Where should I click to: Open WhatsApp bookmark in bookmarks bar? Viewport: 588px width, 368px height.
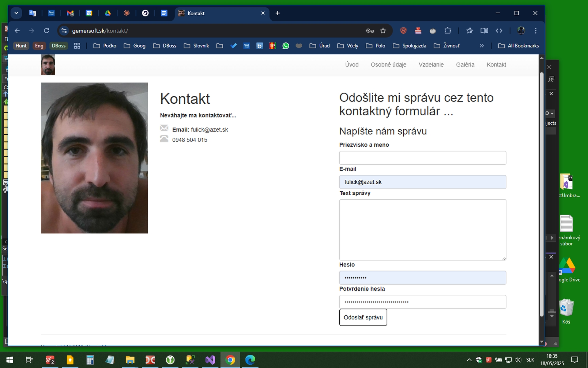tap(285, 46)
